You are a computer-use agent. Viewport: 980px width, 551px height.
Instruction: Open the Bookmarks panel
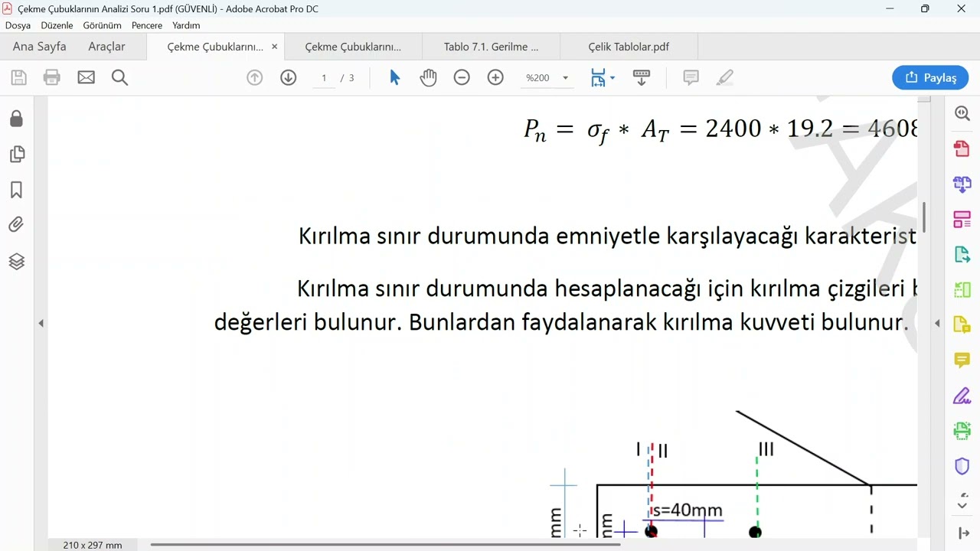[16, 190]
